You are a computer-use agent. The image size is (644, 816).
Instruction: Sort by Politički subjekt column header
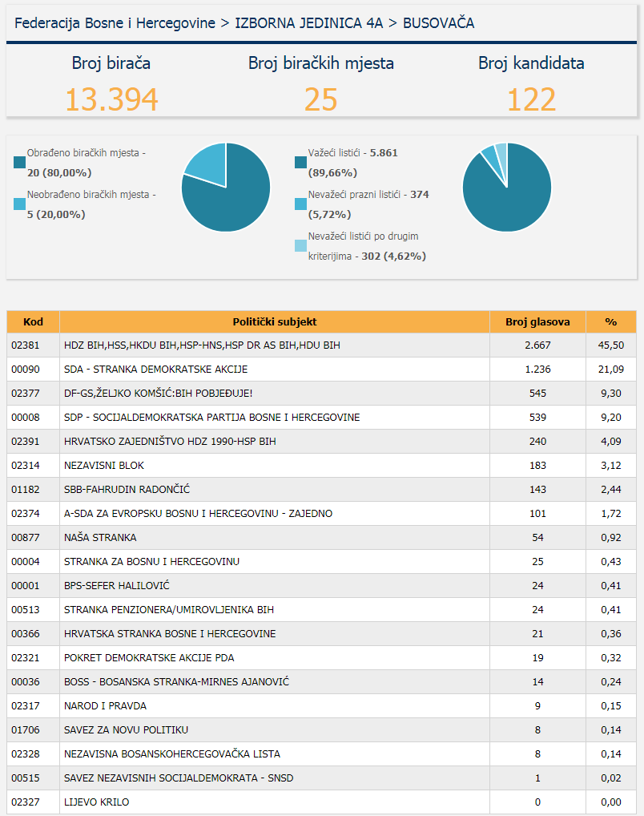[x=274, y=321]
